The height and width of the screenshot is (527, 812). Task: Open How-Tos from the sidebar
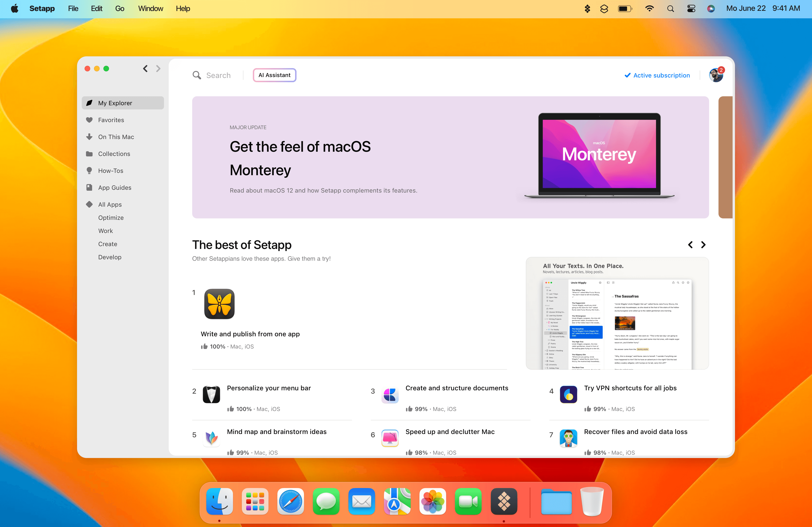(x=111, y=170)
